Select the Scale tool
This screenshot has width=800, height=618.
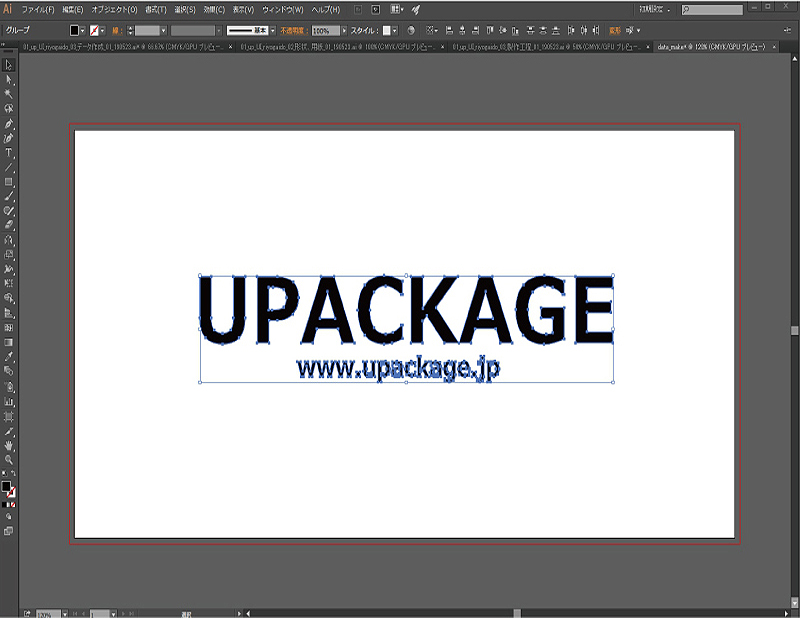tap(8, 254)
